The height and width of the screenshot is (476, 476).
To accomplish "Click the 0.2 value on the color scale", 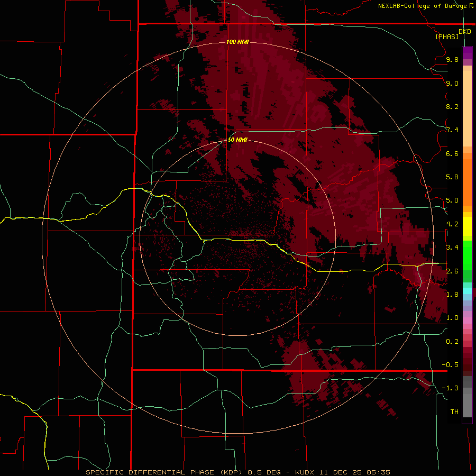I will pyautogui.click(x=452, y=342).
